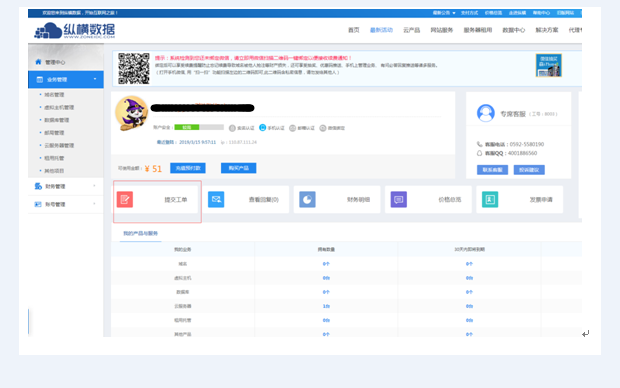Click the red 提交工单 edit icon
This screenshot has height=388, width=620.
125,199
